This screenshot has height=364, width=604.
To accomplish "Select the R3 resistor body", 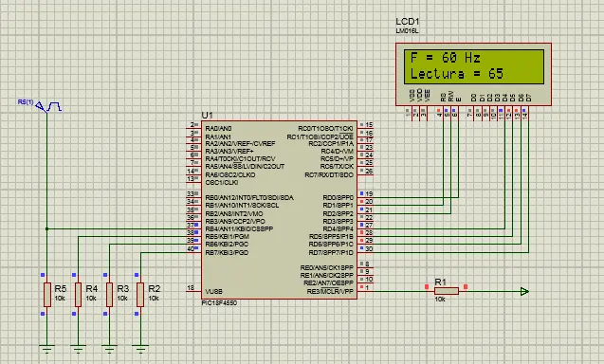I will click(109, 295).
